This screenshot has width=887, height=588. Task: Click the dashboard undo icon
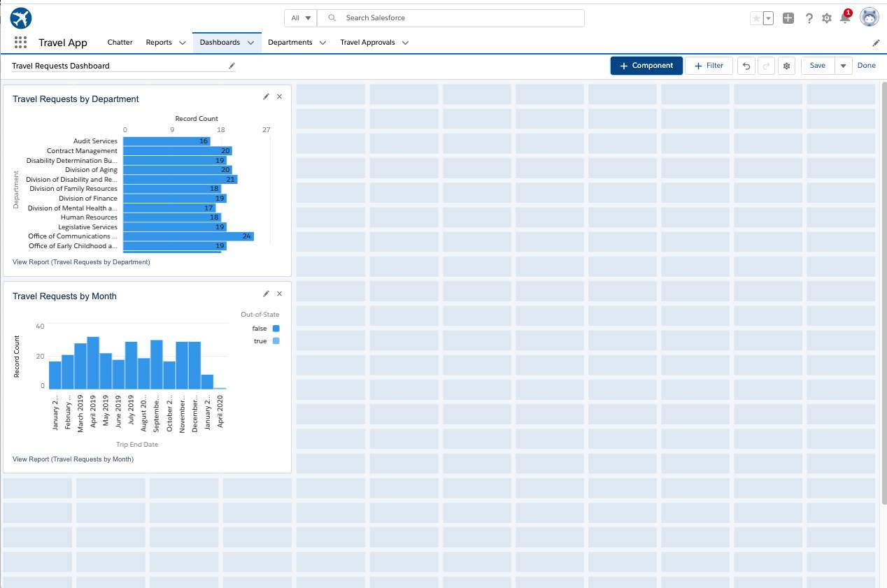pos(747,65)
